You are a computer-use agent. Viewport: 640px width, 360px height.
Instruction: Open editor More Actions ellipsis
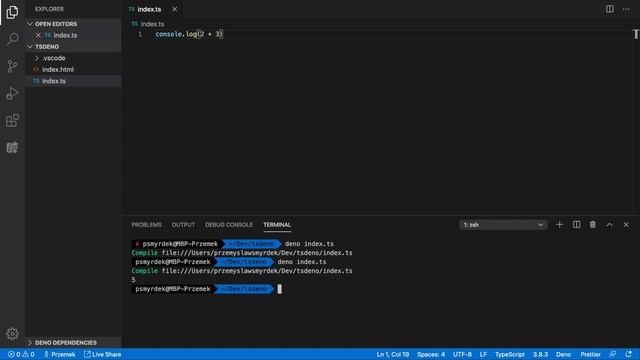626,9
